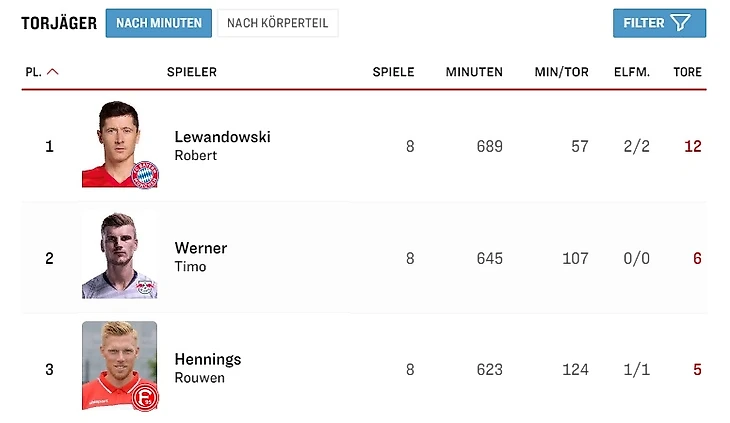Sort by Min/Tor column header
Viewport: 730px width, 423px height.
point(561,72)
